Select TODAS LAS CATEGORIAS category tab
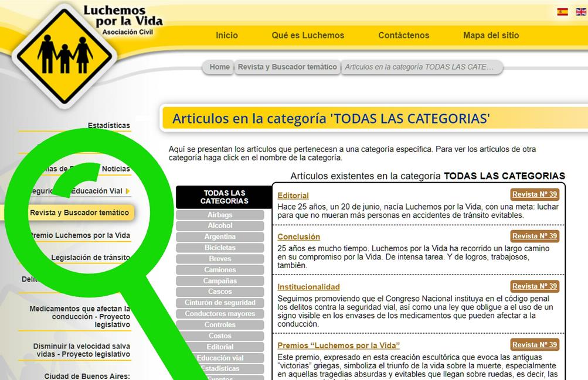 click(x=224, y=197)
